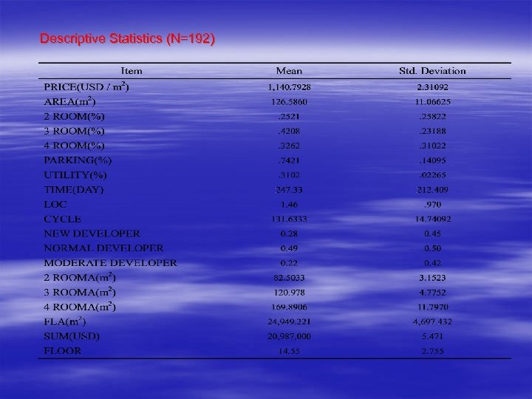Click the mean value .2521
The height and width of the screenshot is (399, 532).
pos(289,117)
